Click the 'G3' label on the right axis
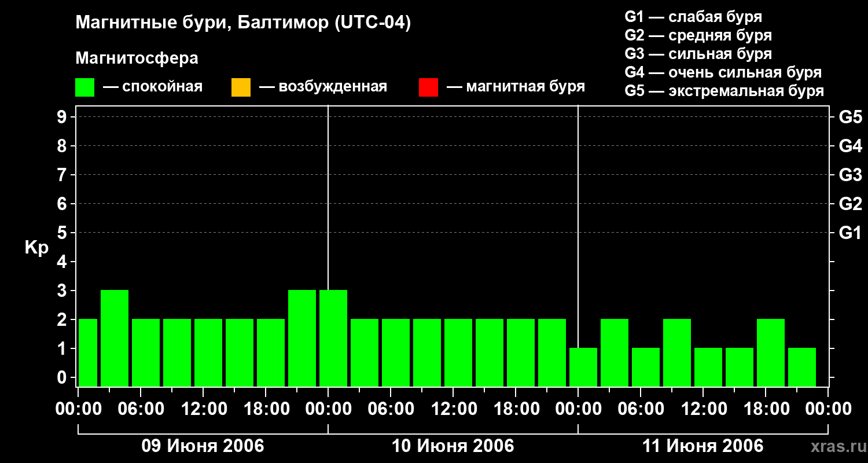This screenshot has width=868, height=463. point(850,175)
